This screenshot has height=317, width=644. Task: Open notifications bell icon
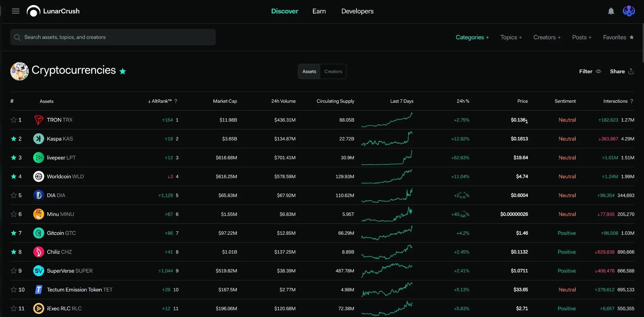611,11
